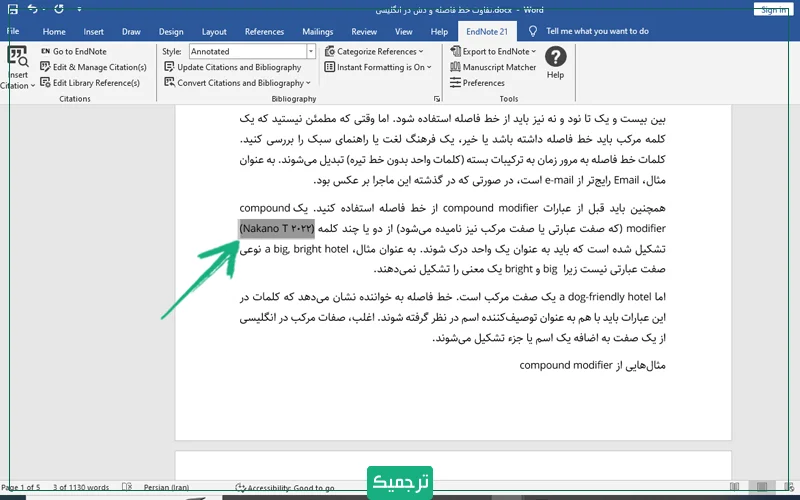The image size is (800, 500).
Task: Switch to the Home tab
Action: [x=54, y=32]
